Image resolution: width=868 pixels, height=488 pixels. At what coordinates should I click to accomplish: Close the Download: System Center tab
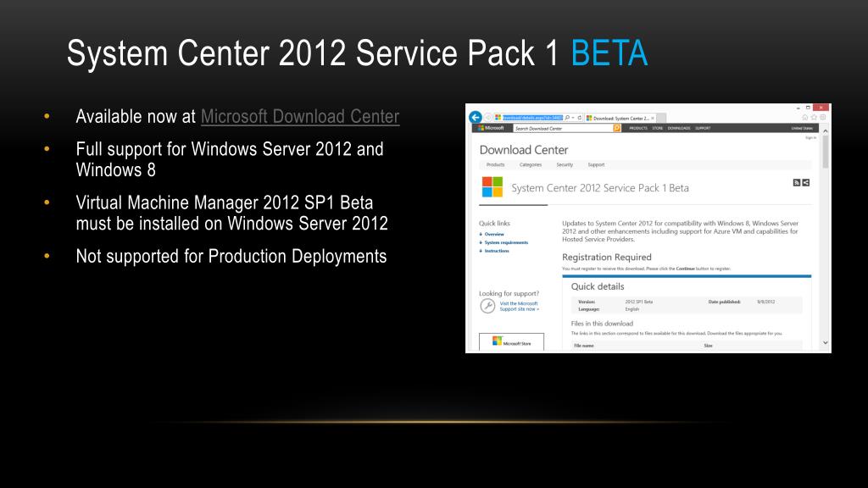tap(653, 119)
